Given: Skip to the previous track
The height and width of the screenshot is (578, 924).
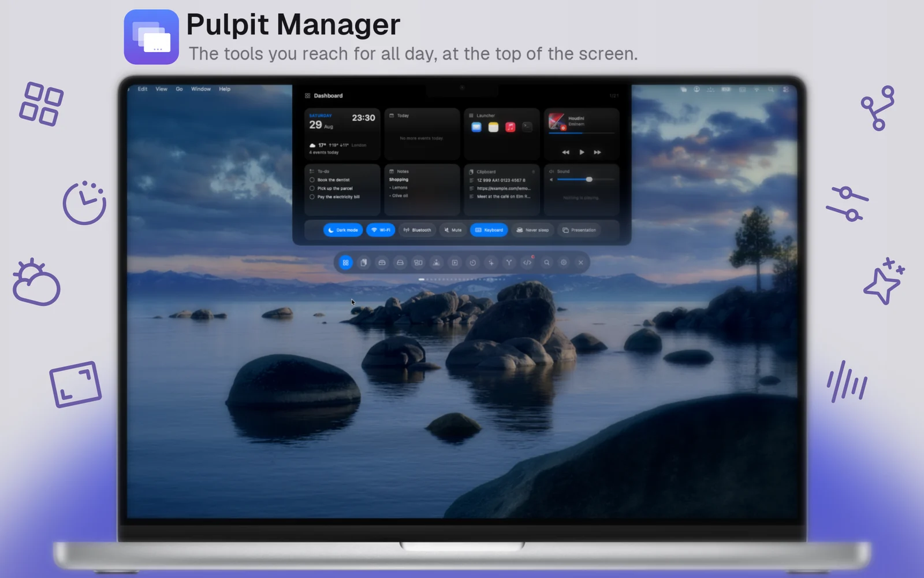Looking at the screenshot, I should pyautogui.click(x=565, y=152).
